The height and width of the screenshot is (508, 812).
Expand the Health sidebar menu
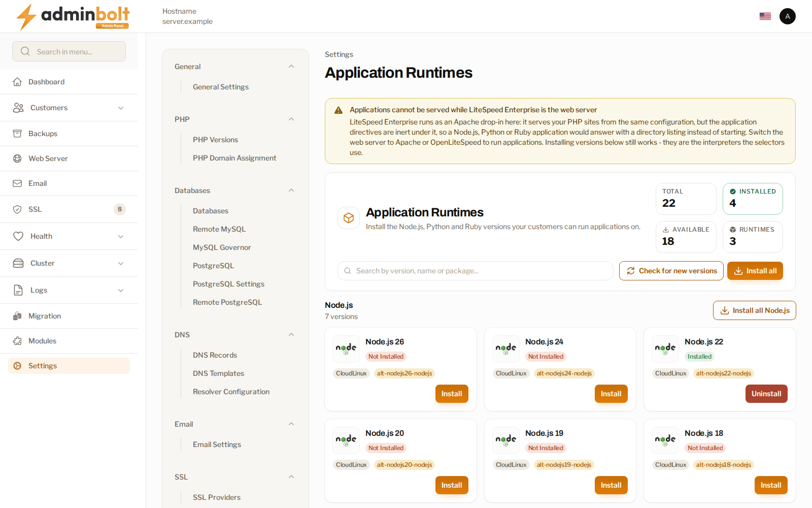(x=121, y=236)
